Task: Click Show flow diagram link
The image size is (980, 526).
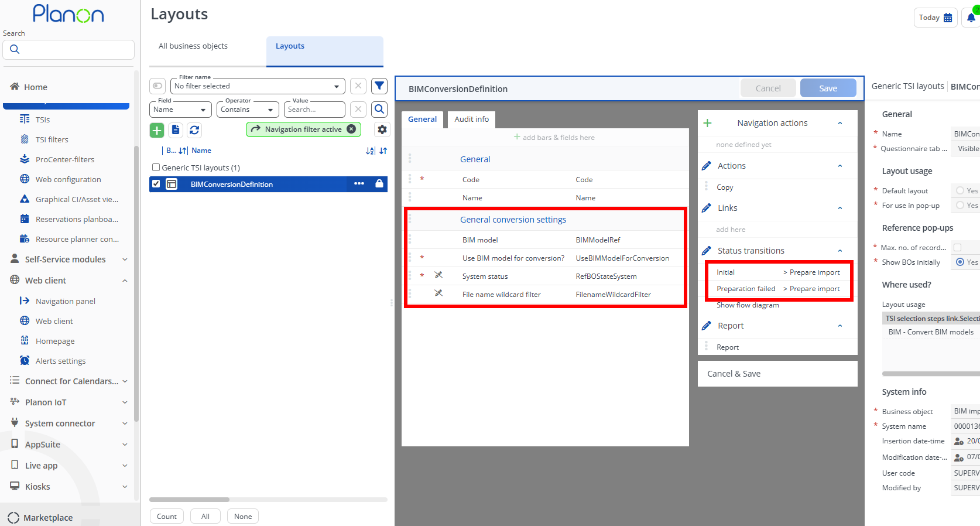Action: click(748, 305)
